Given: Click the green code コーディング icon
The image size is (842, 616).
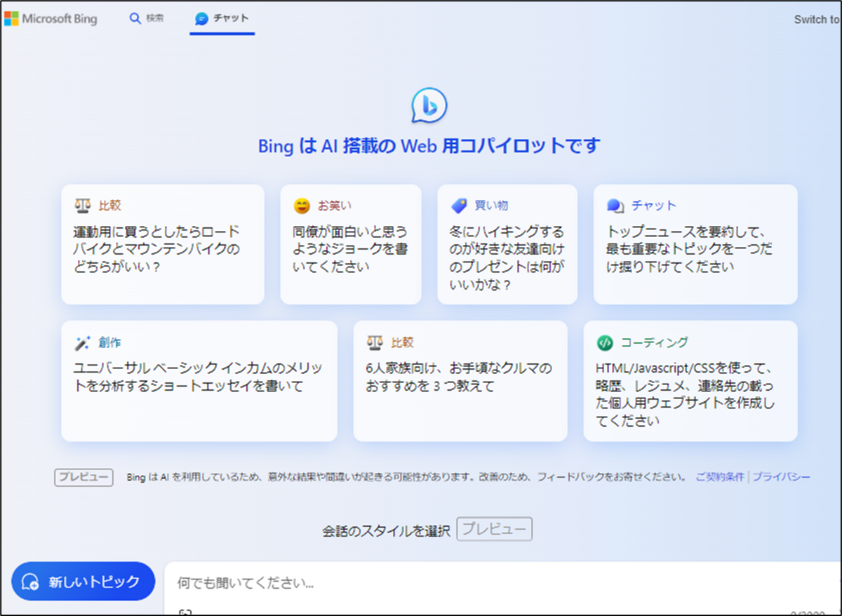Looking at the screenshot, I should (604, 342).
